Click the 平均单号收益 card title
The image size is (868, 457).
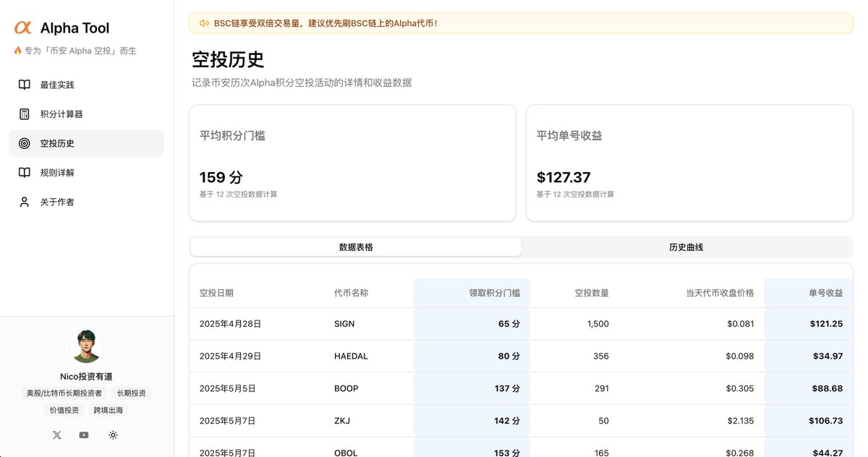(569, 135)
